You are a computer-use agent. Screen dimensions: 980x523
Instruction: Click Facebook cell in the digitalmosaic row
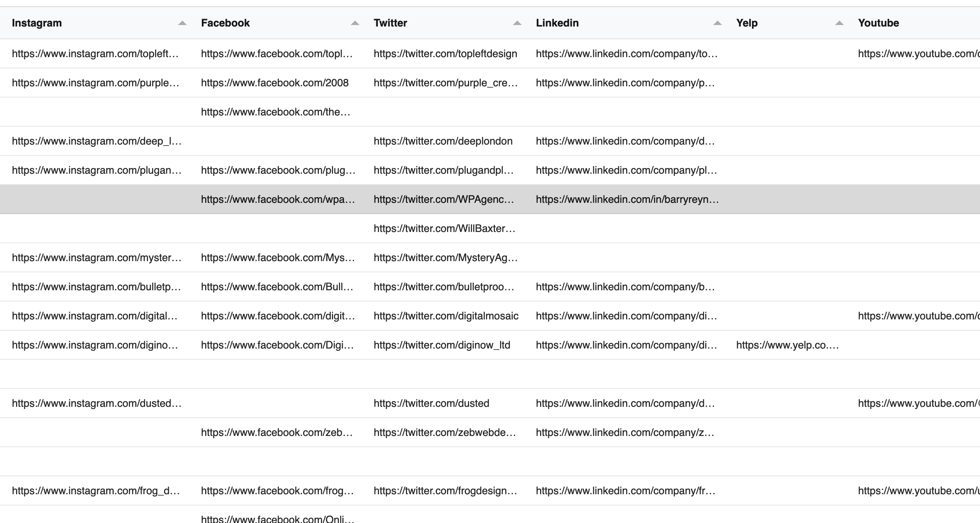coord(278,316)
